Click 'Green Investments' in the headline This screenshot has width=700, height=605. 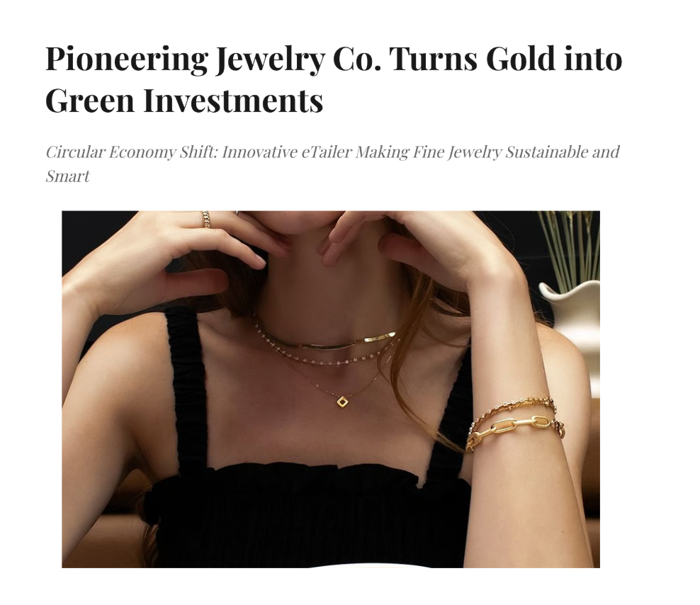tap(184, 101)
